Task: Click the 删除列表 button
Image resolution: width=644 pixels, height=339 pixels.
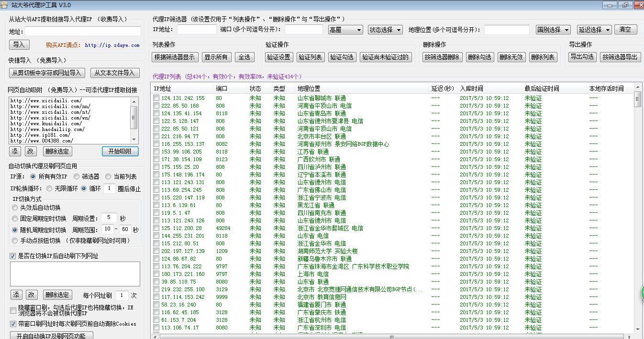Action: (543, 57)
